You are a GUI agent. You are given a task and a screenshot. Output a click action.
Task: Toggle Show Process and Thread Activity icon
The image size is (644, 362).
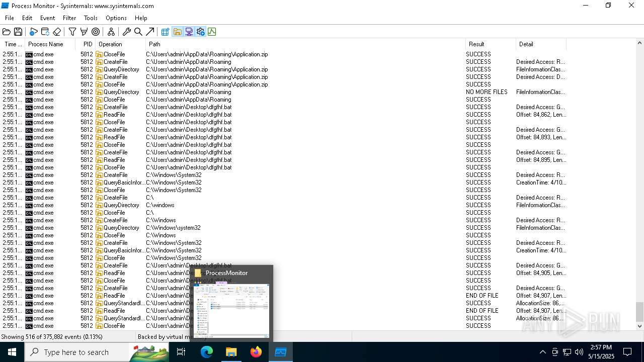tap(200, 32)
